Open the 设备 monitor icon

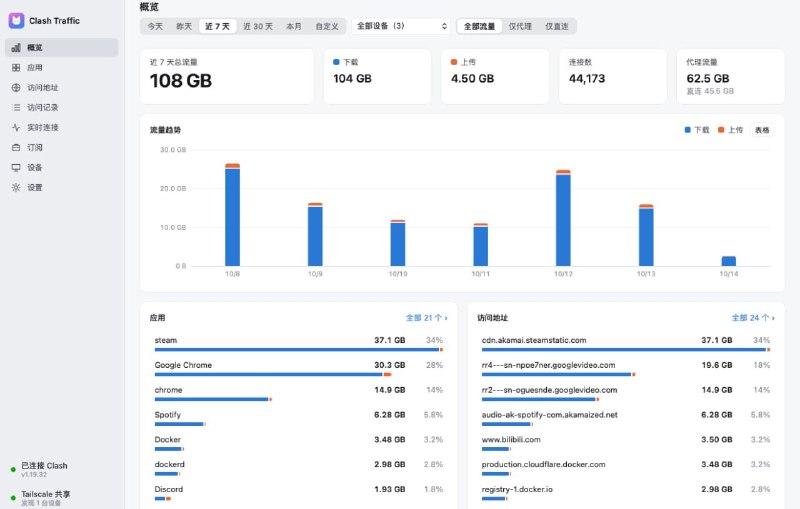(x=16, y=167)
